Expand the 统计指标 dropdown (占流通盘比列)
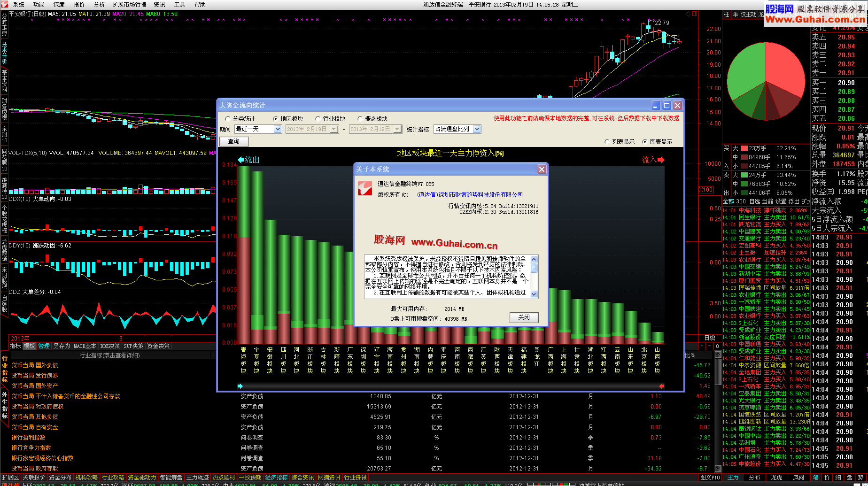868x486 pixels. pos(477,129)
